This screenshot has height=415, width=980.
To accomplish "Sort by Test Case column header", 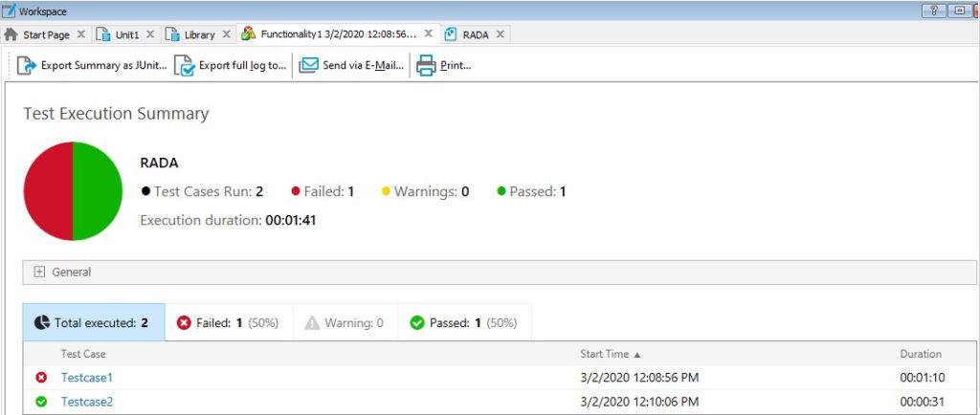I will click(83, 354).
